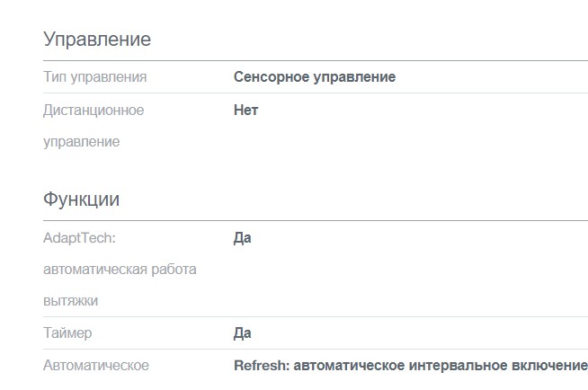Click the Автоматическое row label
The width and height of the screenshot is (588, 390).
(95, 366)
